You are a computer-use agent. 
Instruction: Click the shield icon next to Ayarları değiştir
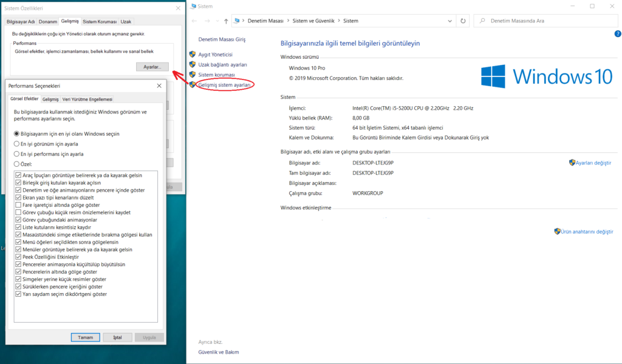click(572, 163)
